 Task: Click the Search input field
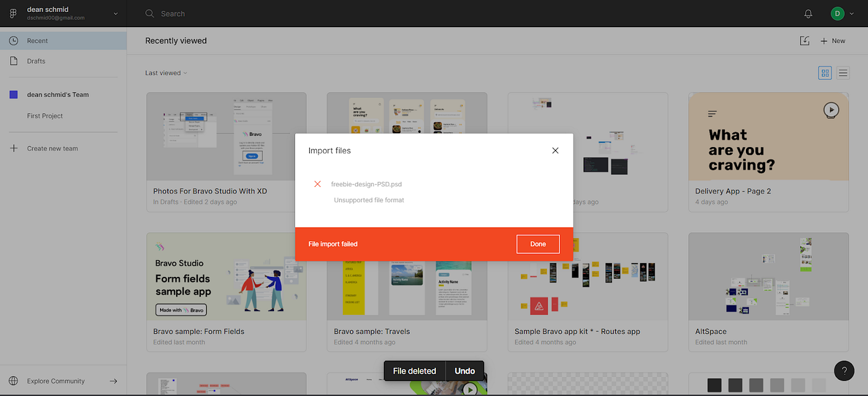[x=172, y=14]
